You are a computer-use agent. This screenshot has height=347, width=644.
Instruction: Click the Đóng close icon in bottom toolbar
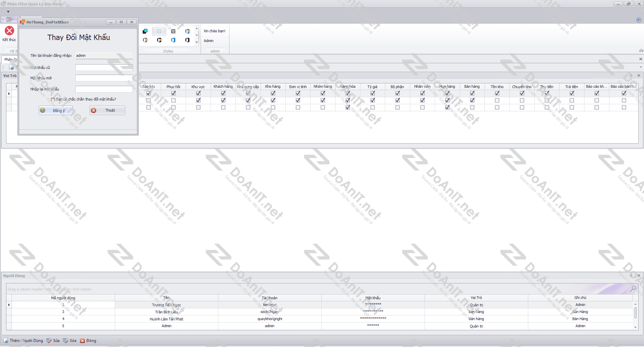[82, 341]
